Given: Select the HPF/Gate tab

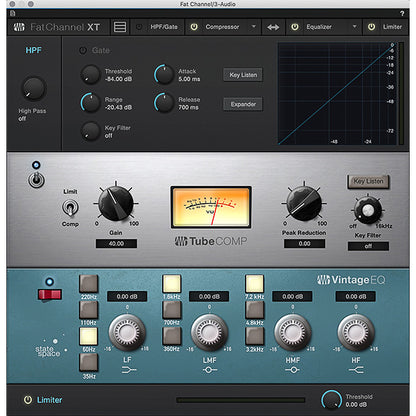Looking at the screenshot, I should 164,27.
